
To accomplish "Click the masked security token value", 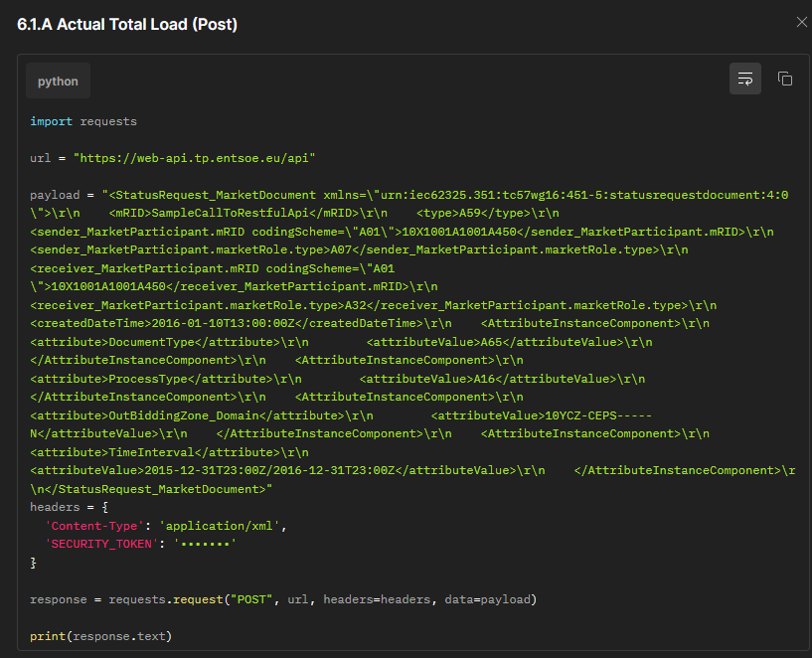I will click(x=205, y=544).
